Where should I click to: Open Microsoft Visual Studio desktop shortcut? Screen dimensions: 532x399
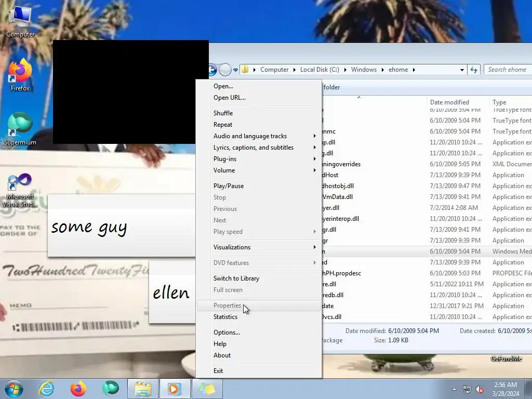click(x=20, y=190)
